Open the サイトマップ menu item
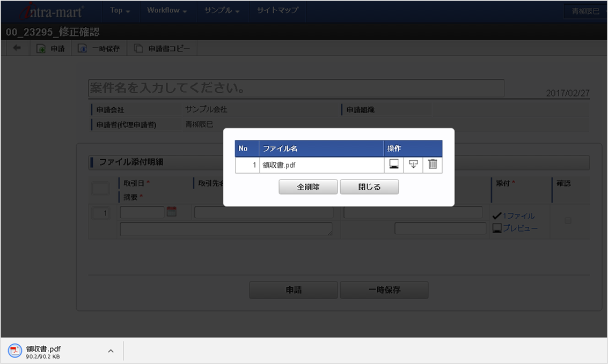Image resolution: width=608 pixels, height=364 pixels. tap(277, 11)
